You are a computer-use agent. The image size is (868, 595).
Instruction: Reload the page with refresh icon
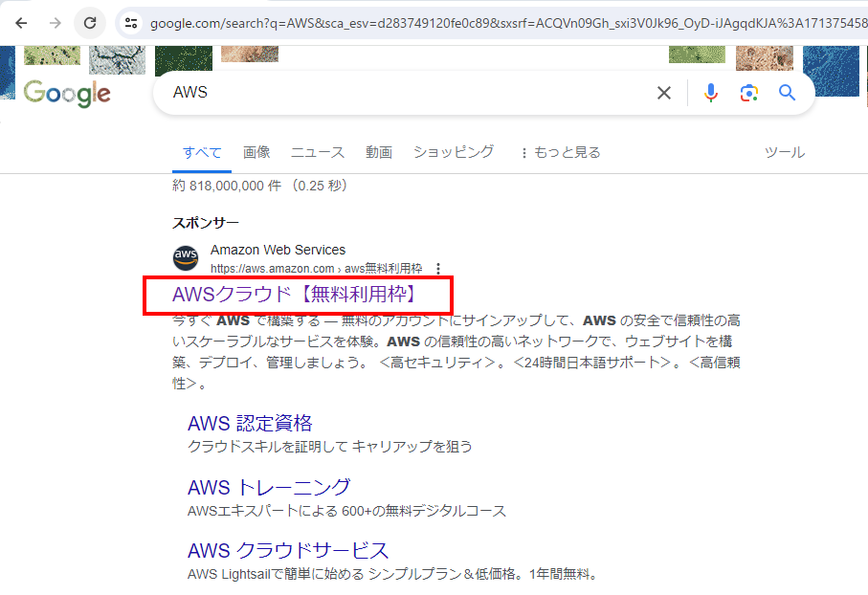pyautogui.click(x=90, y=23)
